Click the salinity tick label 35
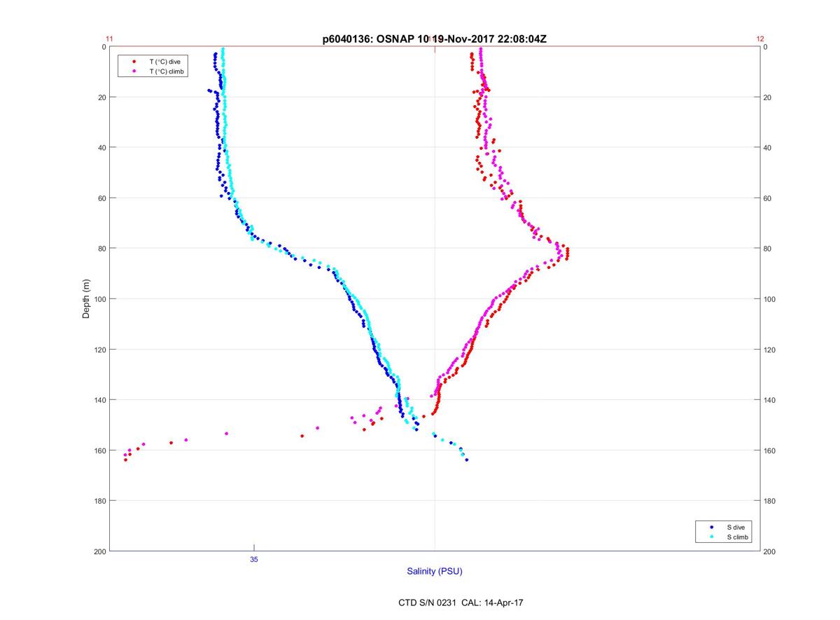 [253, 559]
